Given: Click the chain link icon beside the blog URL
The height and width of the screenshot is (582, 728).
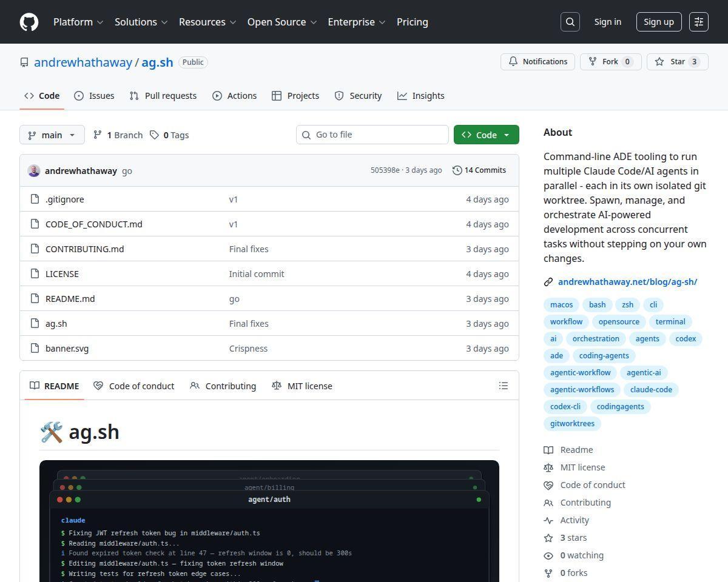Looking at the screenshot, I should pyautogui.click(x=548, y=281).
